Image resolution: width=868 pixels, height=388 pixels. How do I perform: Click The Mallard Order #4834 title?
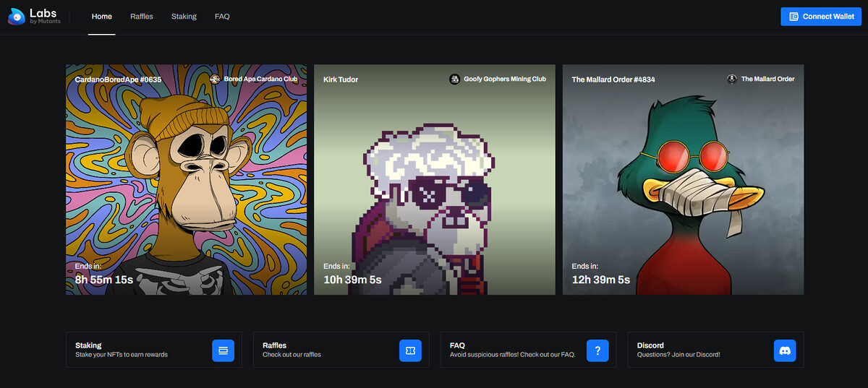click(x=613, y=79)
